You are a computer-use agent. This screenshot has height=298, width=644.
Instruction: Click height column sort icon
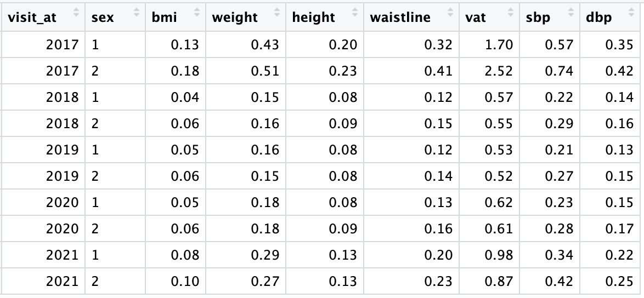click(x=355, y=12)
